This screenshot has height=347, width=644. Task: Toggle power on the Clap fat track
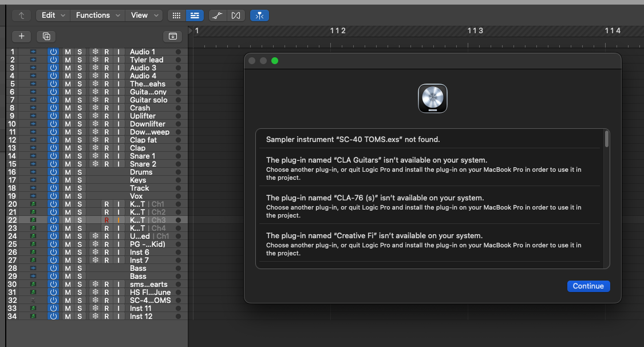point(53,140)
